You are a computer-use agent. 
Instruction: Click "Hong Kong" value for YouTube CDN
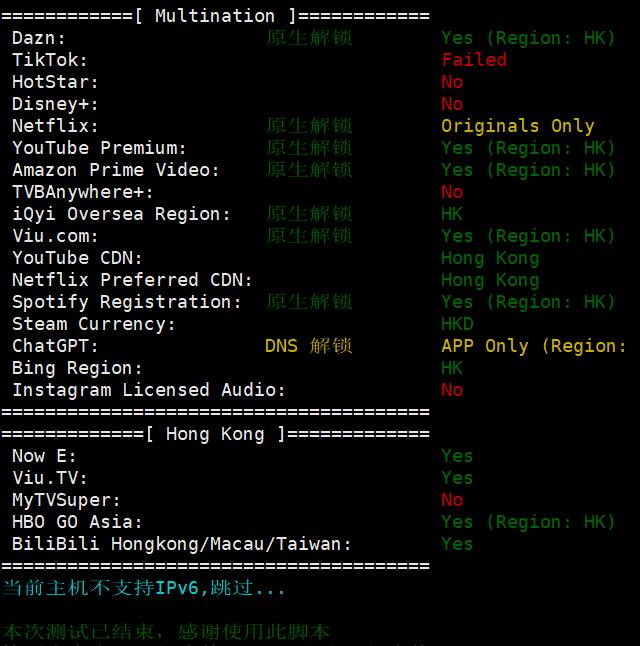(x=490, y=259)
